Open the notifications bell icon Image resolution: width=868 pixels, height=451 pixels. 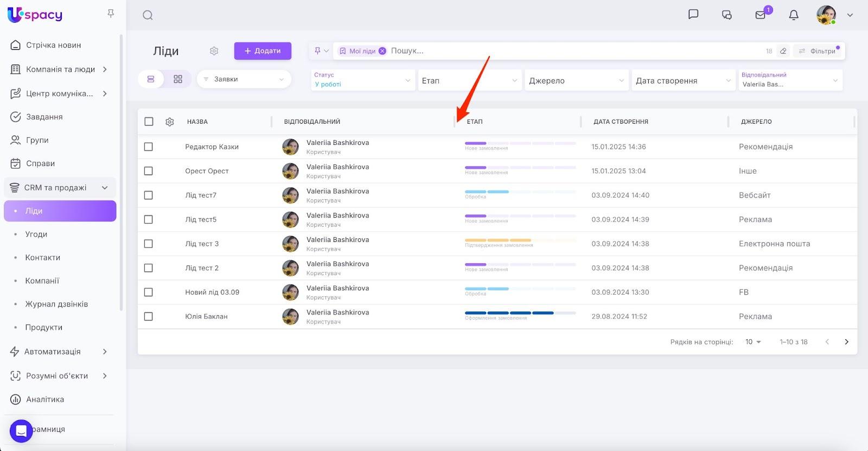tap(793, 15)
